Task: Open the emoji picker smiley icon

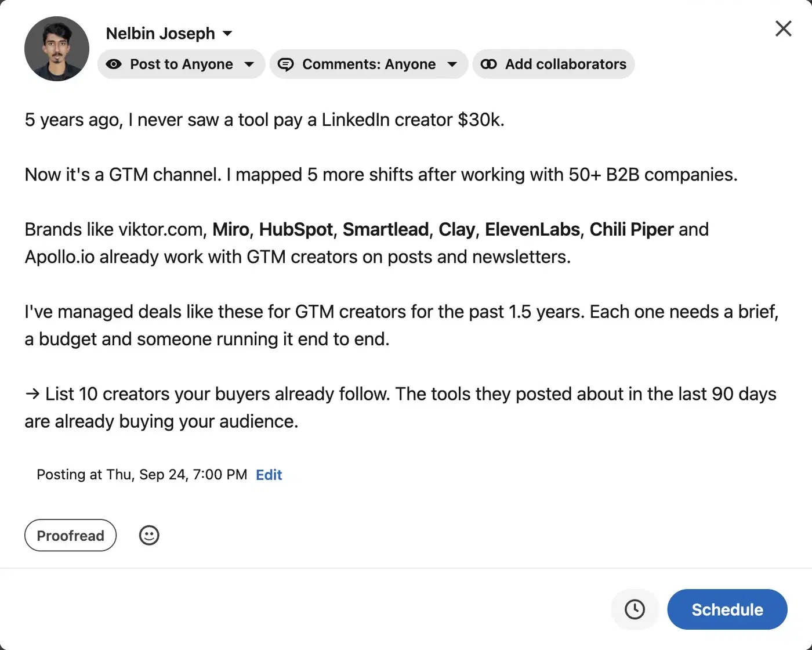Action: pos(149,535)
